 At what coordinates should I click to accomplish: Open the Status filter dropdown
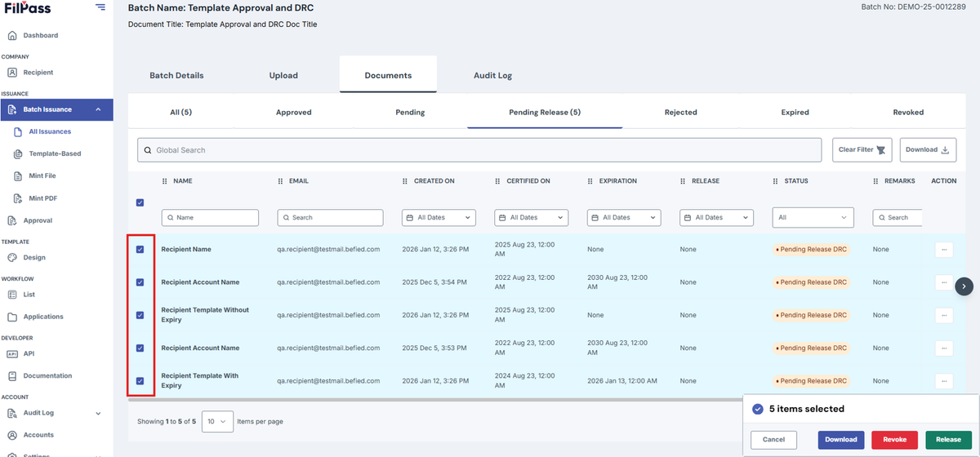(813, 218)
